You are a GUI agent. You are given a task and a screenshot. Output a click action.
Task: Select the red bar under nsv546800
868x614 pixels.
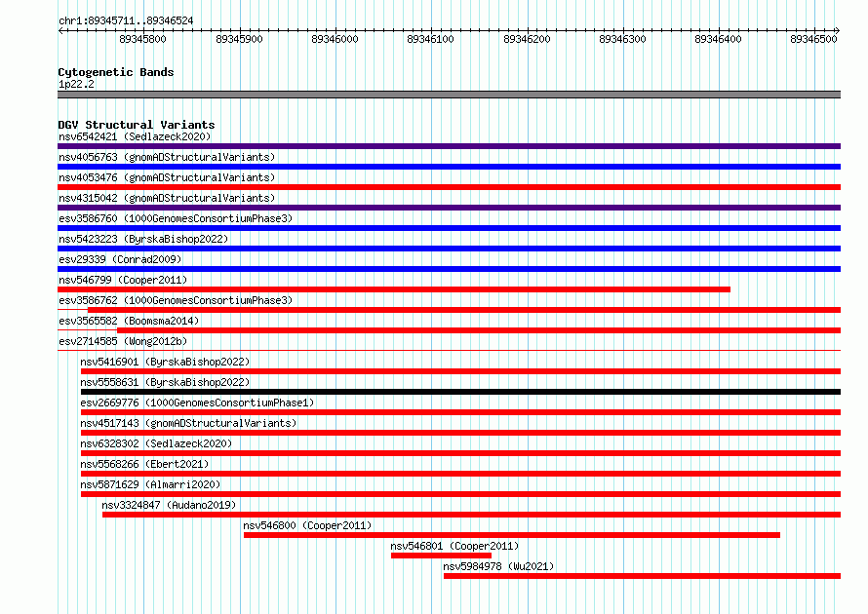(x=512, y=535)
